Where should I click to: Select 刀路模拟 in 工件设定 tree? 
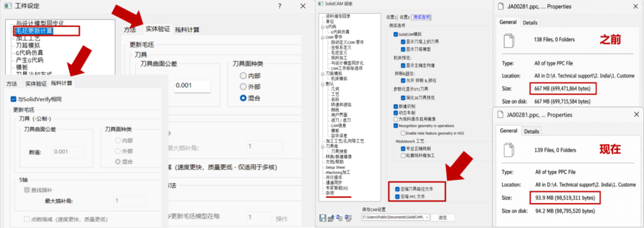(x=28, y=45)
